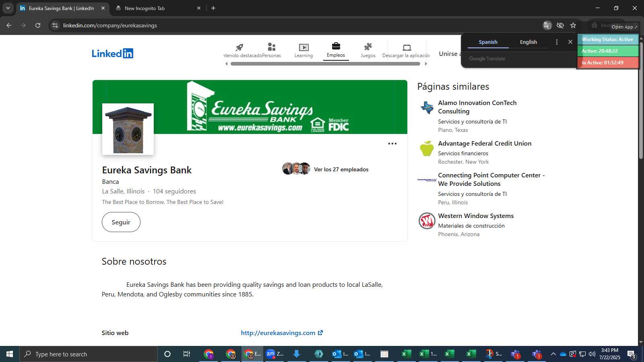Open taskbar notification center
The width and height of the screenshot is (644, 362).
pyautogui.click(x=632, y=354)
